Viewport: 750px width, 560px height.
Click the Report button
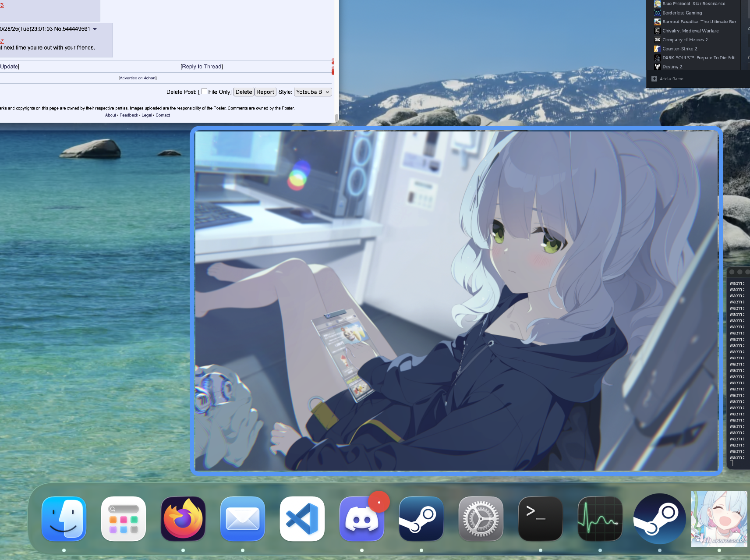click(x=265, y=92)
